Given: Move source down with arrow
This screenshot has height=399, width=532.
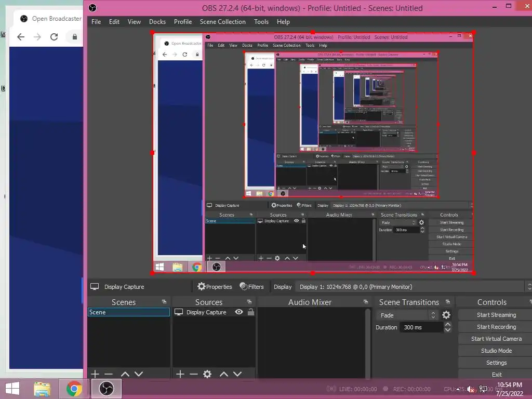Looking at the screenshot, I should point(237,374).
